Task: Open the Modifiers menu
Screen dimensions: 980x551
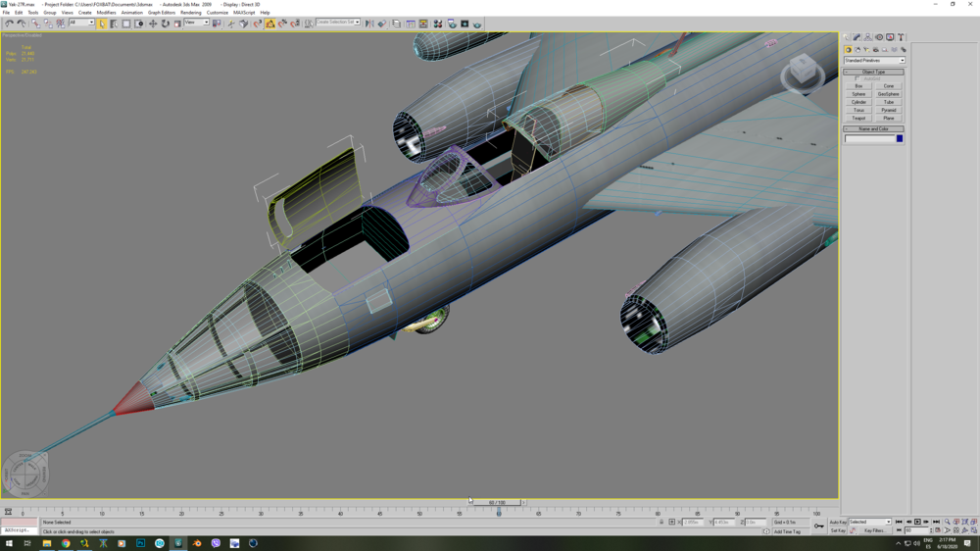Action: [x=106, y=13]
